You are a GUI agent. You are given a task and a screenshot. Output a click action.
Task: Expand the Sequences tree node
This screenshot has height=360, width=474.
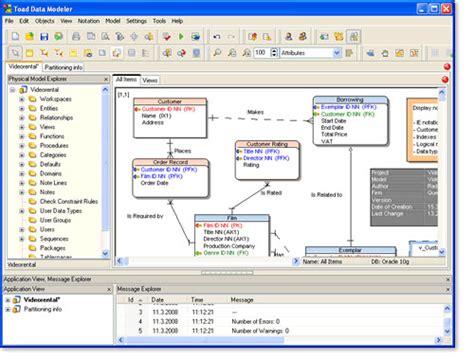22,239
